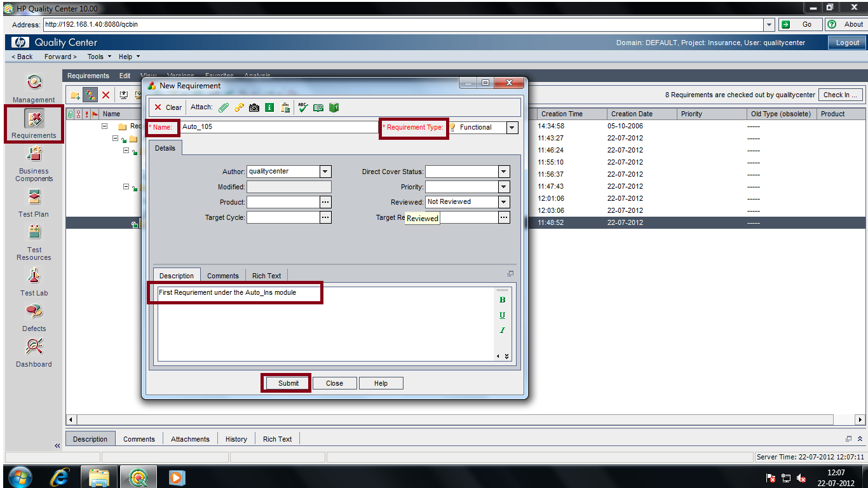868x488 pixels.
Task: Click the Spelling Options book icon
Action: click(318, 107)
